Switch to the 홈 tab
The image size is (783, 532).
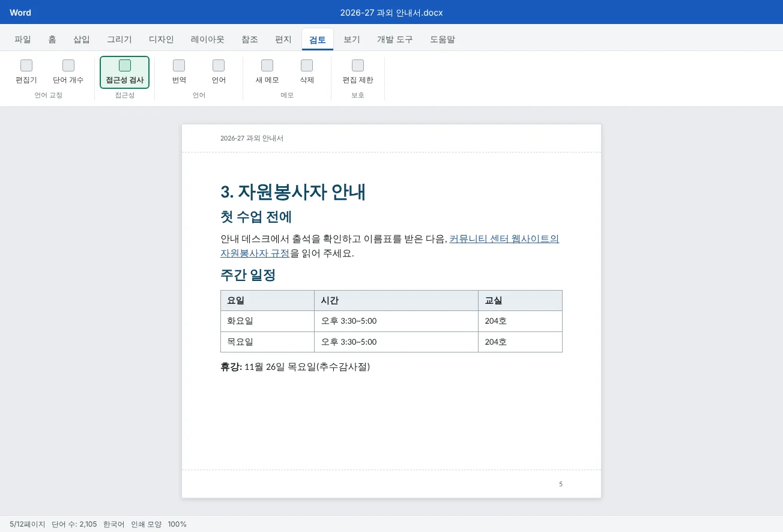52,40
